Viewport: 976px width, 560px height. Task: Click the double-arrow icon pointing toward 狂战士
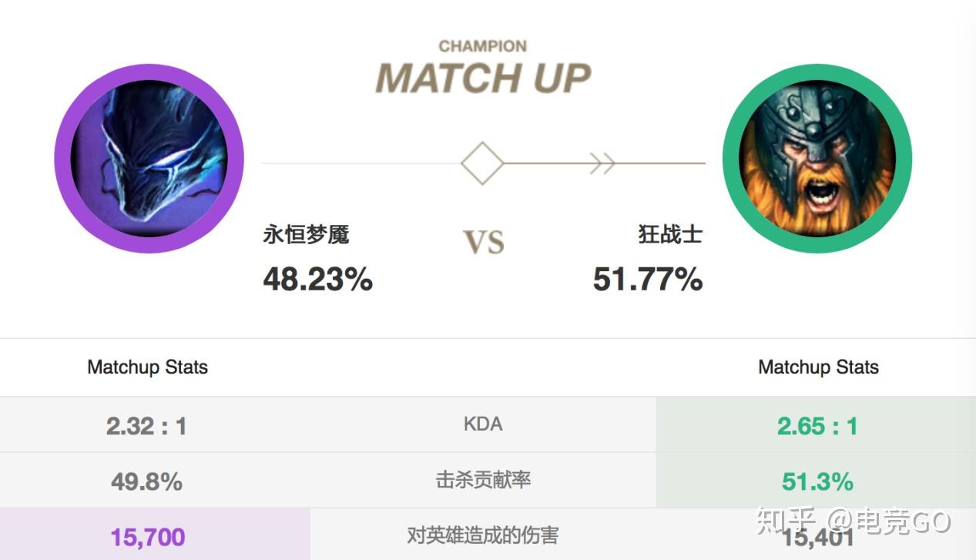(x=602, y=163)
